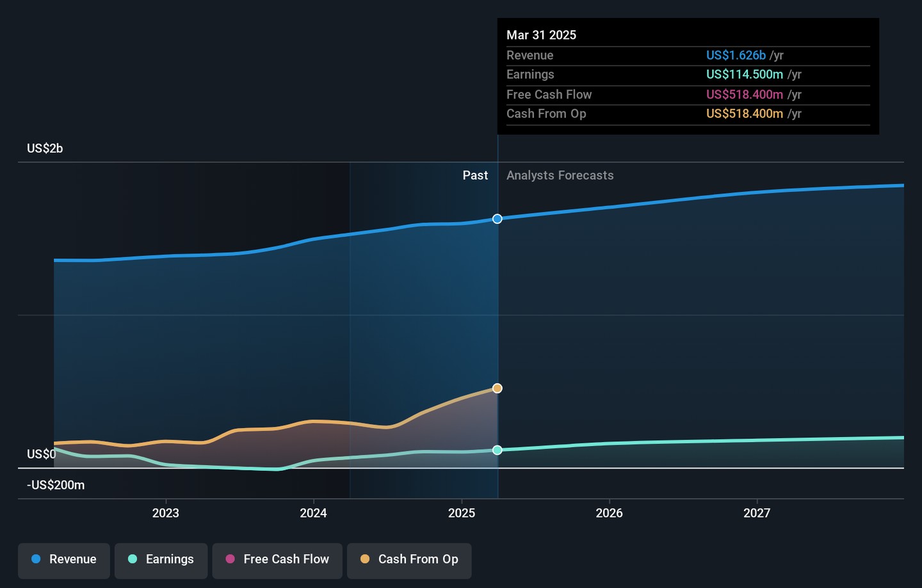Click the Mar 31 2025 tooltip date
922x588 pixels.
(541, 35)
